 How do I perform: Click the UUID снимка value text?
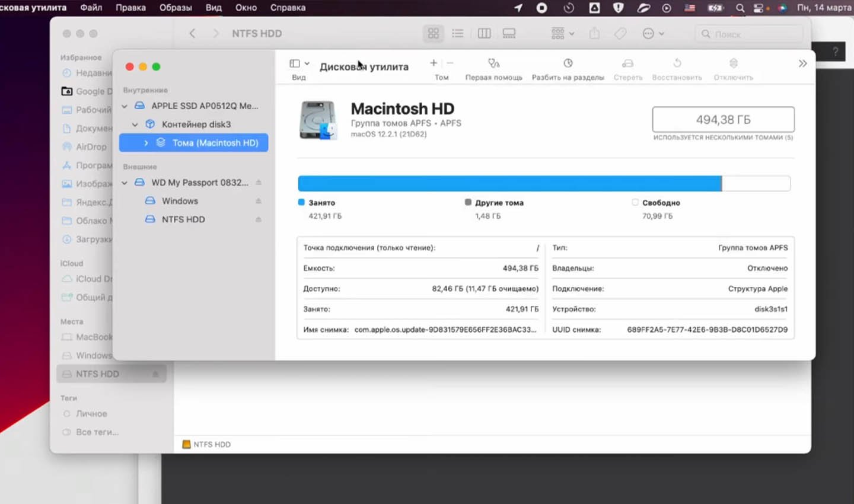click(x=708, y=330)
